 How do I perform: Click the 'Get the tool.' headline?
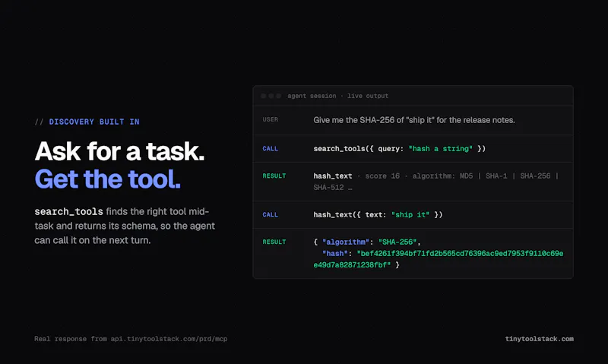click(108, 179)
